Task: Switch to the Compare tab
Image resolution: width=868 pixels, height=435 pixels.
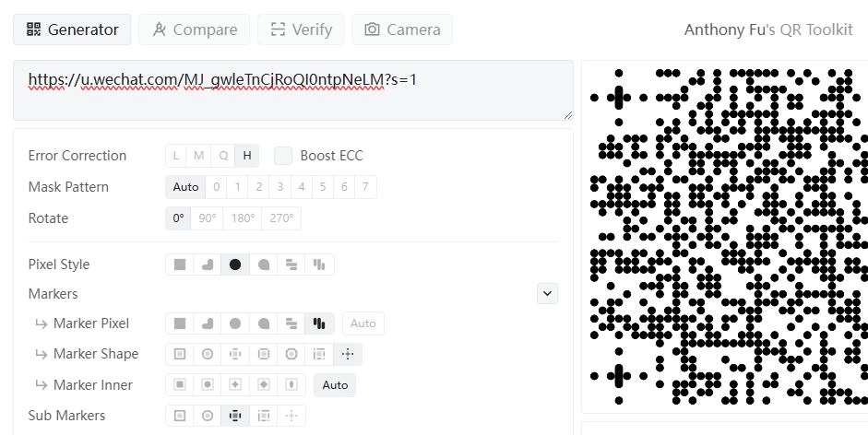Action: point(195,29)
